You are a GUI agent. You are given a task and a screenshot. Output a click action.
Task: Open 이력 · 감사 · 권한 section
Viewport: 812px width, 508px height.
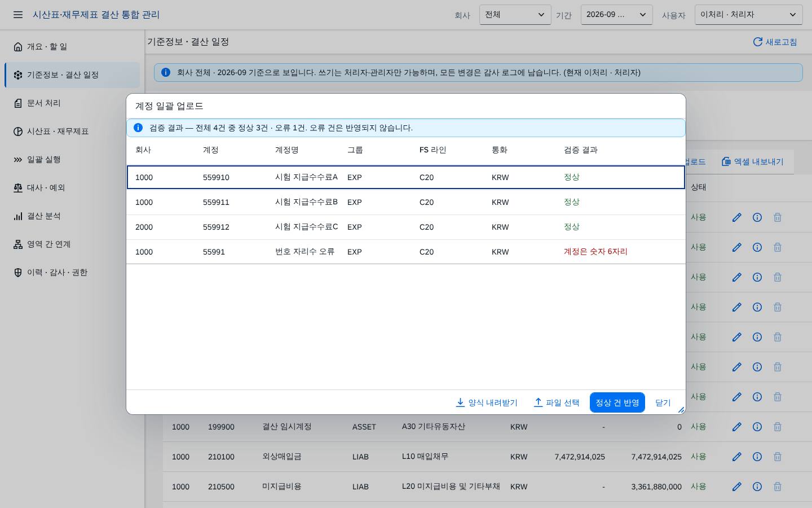(x=72, y=272)
